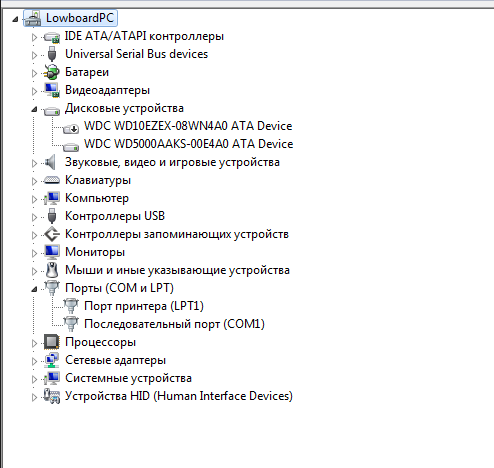Click the WD10EZEX disk drive icon
Image resolution: width=494 pixels, height=468 pixels.
pos(71,128)
